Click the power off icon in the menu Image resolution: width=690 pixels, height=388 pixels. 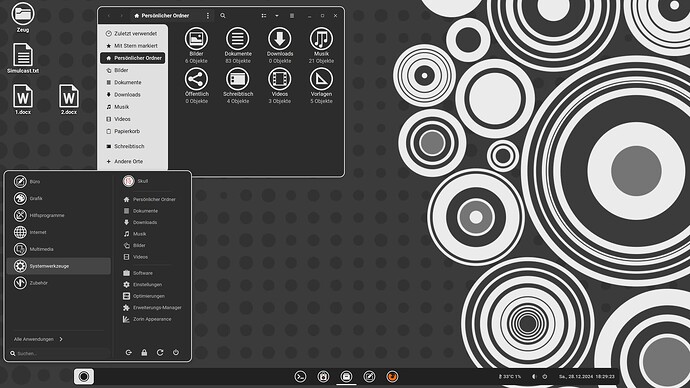pos(176,352)
